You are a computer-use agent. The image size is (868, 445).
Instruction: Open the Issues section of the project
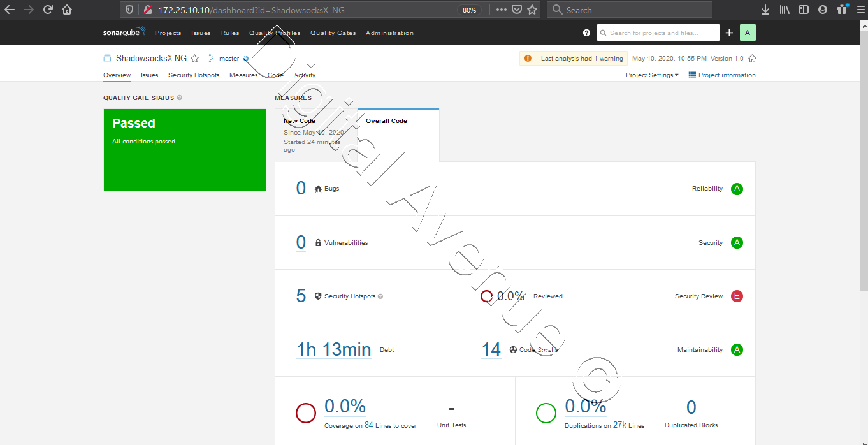tap(149, 75)
